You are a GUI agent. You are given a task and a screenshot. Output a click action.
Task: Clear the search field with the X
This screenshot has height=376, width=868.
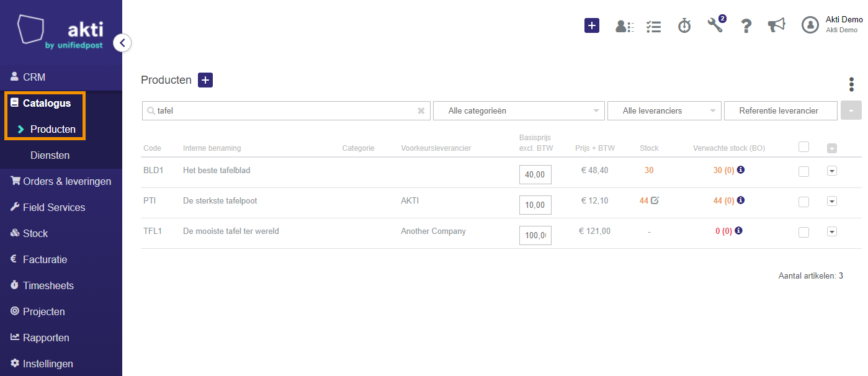[421, 110]
